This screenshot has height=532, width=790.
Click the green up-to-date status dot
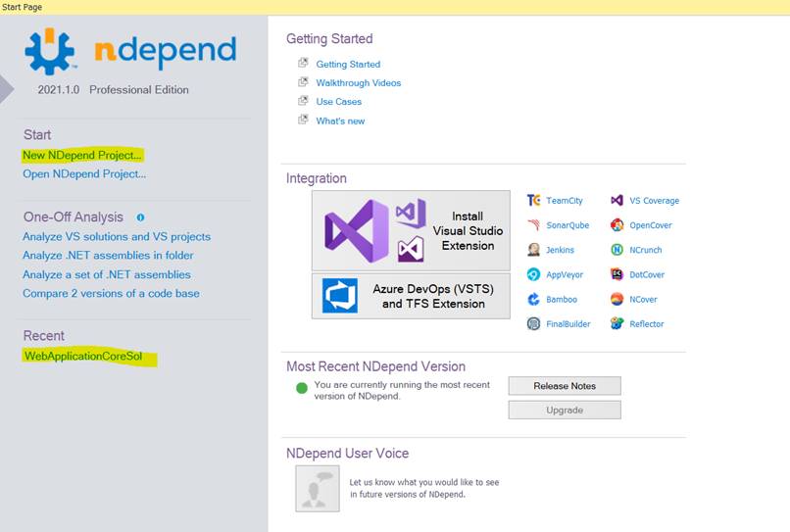[302, 388]
